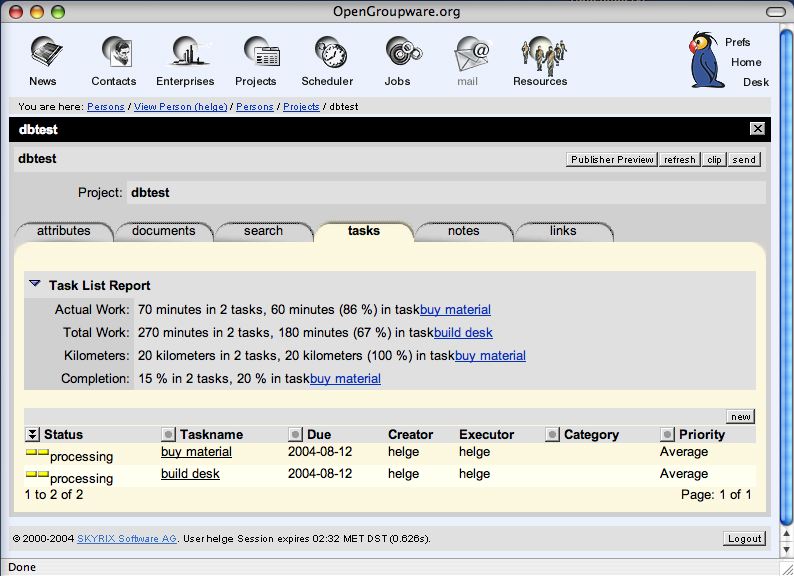Click the vertical scrollbar thumb
Screen dimensions: 794x576
785,278
